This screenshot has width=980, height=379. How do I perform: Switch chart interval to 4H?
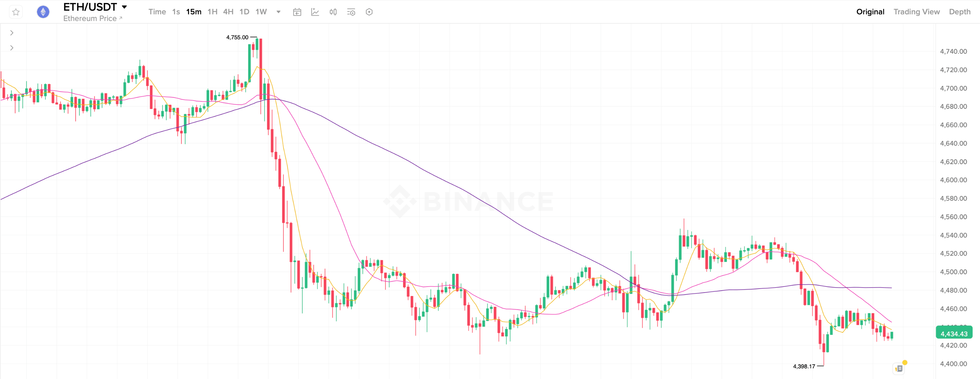228,12
